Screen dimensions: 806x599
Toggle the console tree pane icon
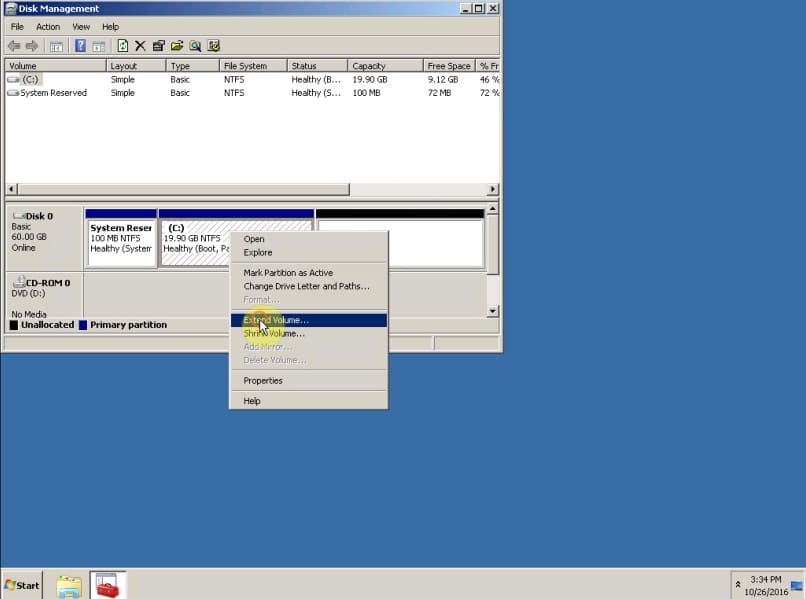(58, 45)
